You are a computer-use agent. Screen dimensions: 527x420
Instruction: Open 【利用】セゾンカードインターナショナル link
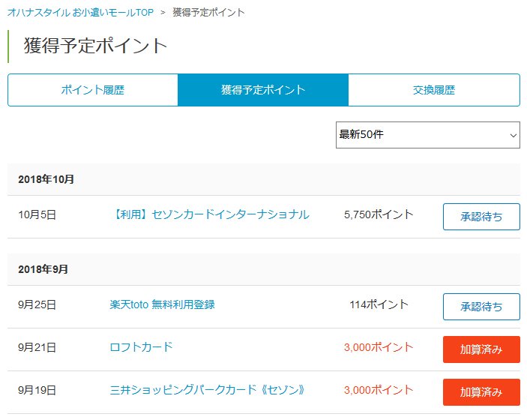click(211, 214)
